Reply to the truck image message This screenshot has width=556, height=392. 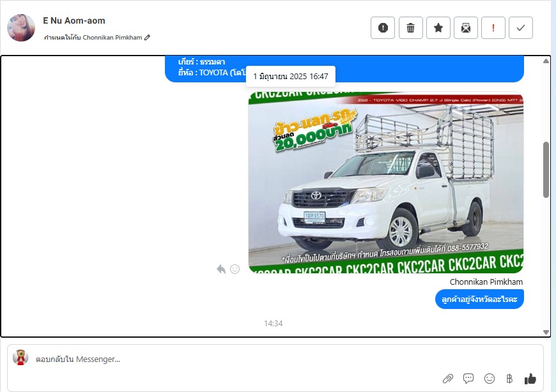tap(221, 269)
